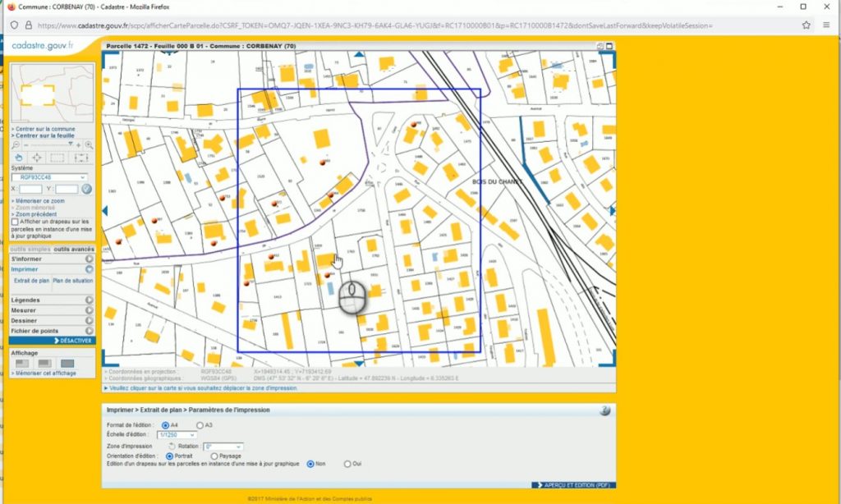This screenshot has width=841, height=504.
Task: Select the rectangle zoom selection tool
Action: (x=57, y=157)
